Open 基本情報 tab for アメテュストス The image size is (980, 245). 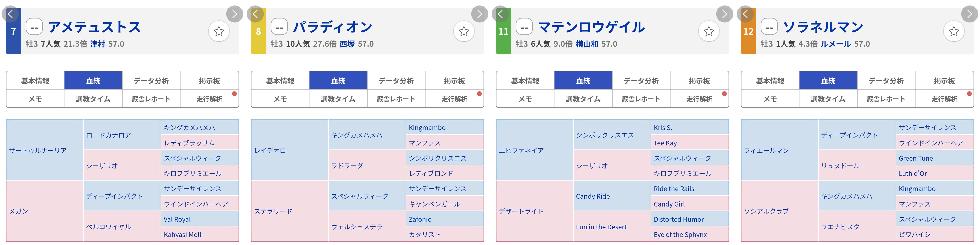(35, 81)
